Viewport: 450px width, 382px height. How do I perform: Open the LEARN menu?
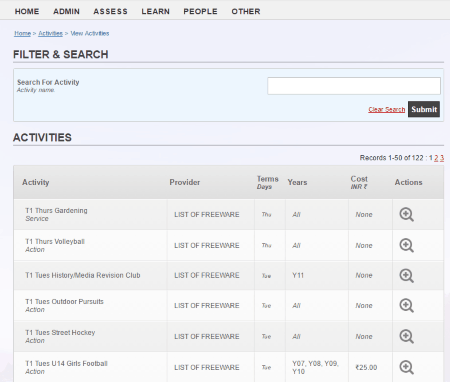(x=155, y=11)
